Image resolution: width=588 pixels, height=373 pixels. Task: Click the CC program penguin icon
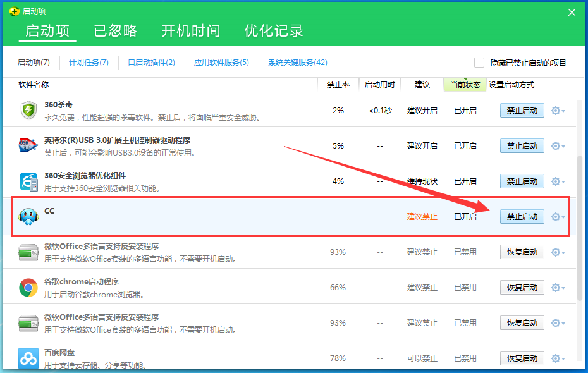[x=28, y=216]
